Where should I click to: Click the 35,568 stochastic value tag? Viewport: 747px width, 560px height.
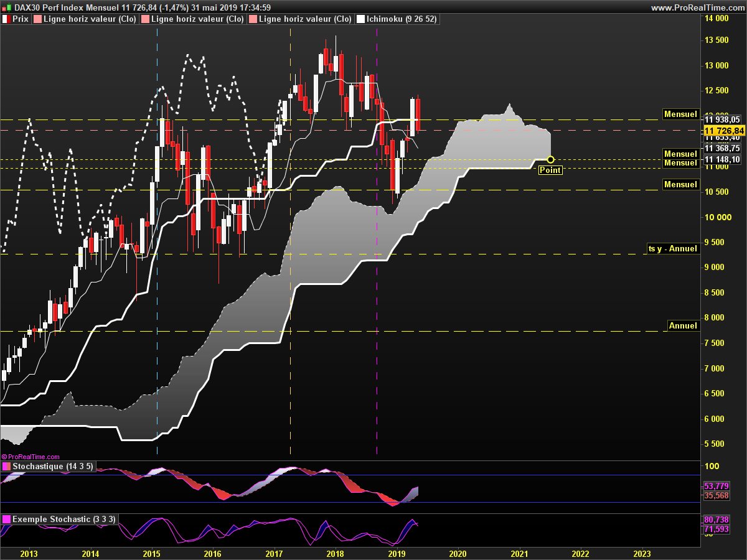coord(716,495)
